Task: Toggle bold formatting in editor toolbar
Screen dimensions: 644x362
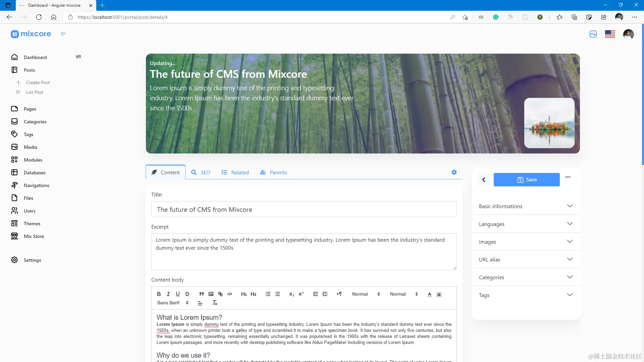Action: pyautogui.click(x=159, y=294)
